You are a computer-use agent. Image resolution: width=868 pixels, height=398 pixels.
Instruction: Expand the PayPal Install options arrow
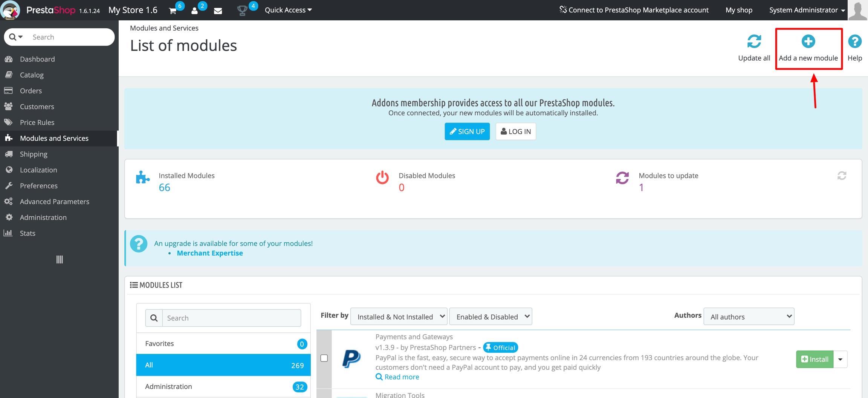(x=840, y=359)
